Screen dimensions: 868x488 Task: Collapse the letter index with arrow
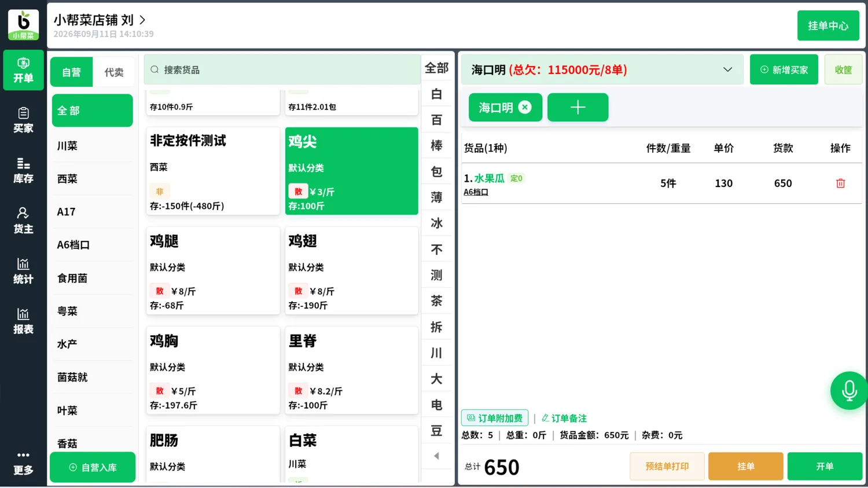click(x=436, y=456)
